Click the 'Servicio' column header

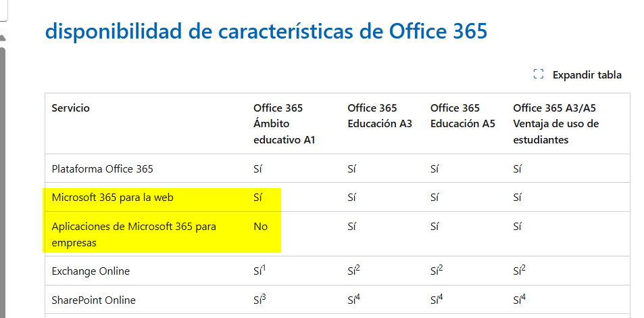tap(70, 108)
